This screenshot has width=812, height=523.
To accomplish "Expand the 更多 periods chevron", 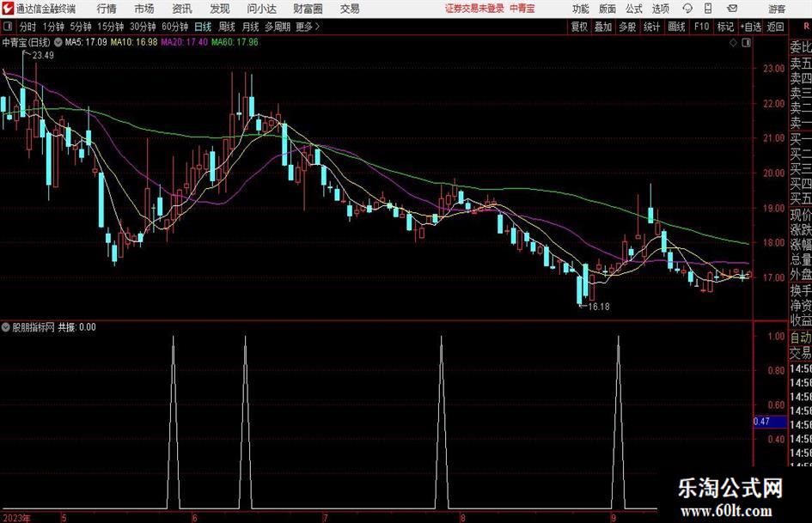I will [x=317, y=27].
